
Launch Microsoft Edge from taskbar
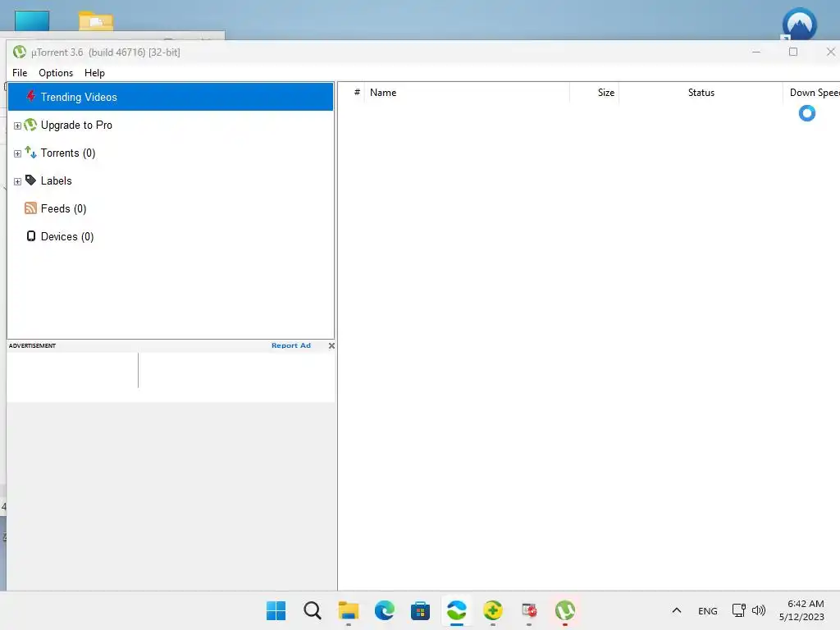385,610
